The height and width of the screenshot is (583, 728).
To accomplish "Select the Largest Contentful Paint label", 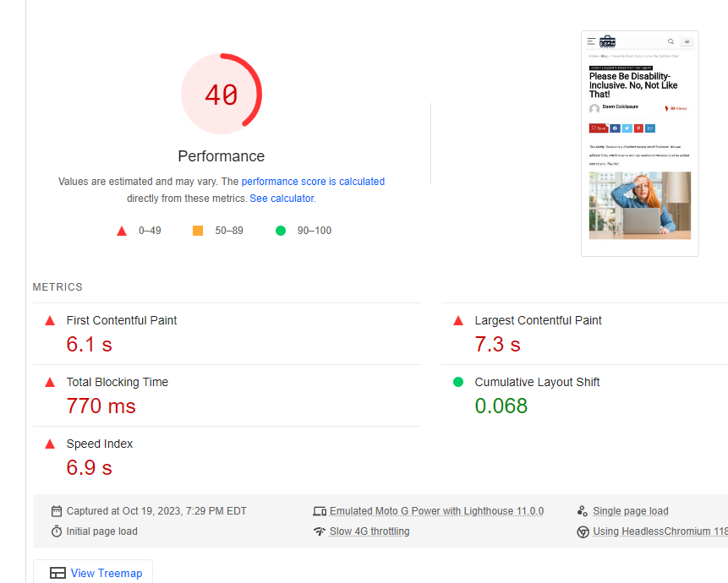I will click(538, 320).
